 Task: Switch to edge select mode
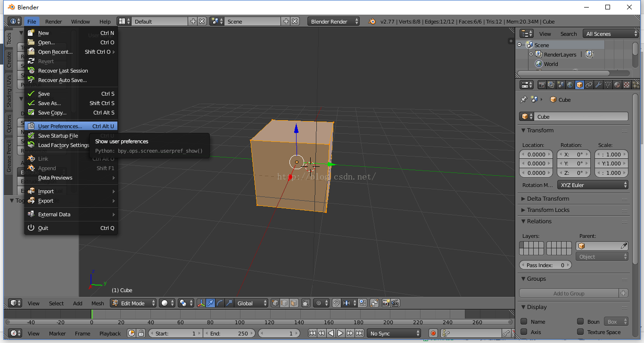tap(285, 303)
